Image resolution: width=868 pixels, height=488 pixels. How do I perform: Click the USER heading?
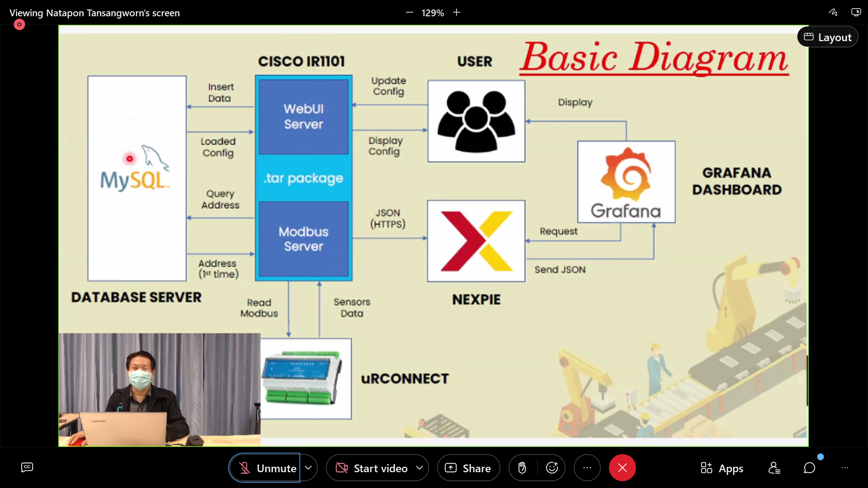point(475,61)
